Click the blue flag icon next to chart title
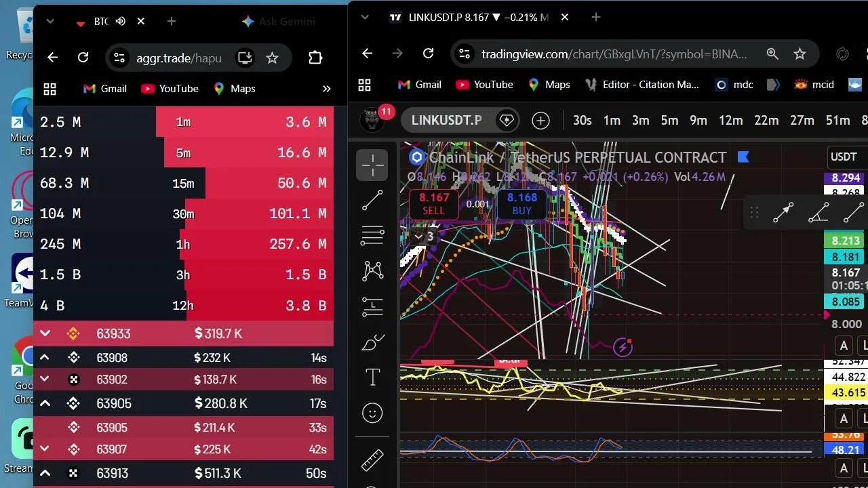 click(743, 157)
